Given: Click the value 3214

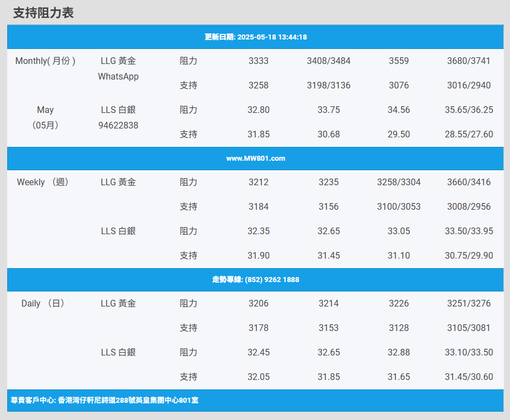Looking at the screenshot, I should click(329, 304).
